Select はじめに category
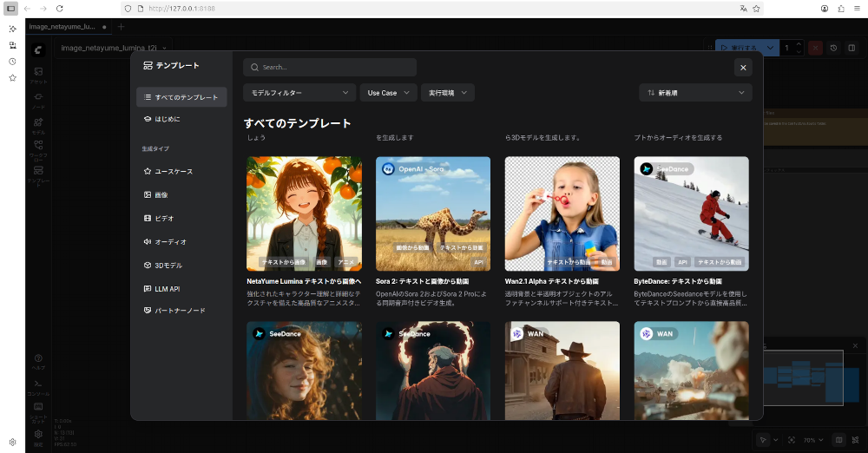868x453 pixels. [181, 119]
